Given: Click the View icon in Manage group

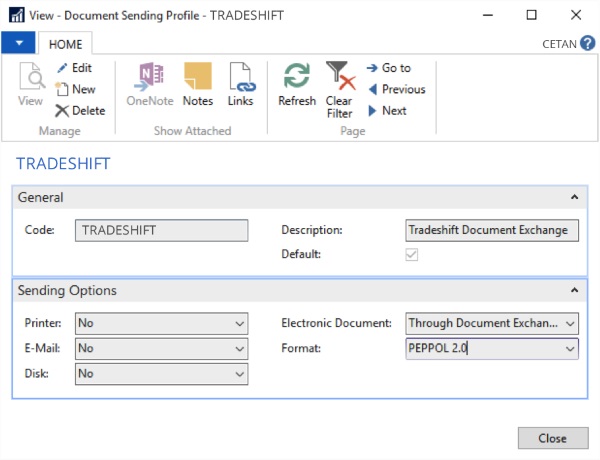Looking at the screenshot, I should point(31,84).
